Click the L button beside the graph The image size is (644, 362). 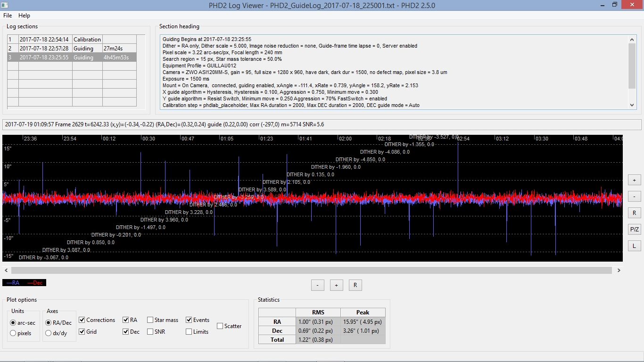click(634, 246)
